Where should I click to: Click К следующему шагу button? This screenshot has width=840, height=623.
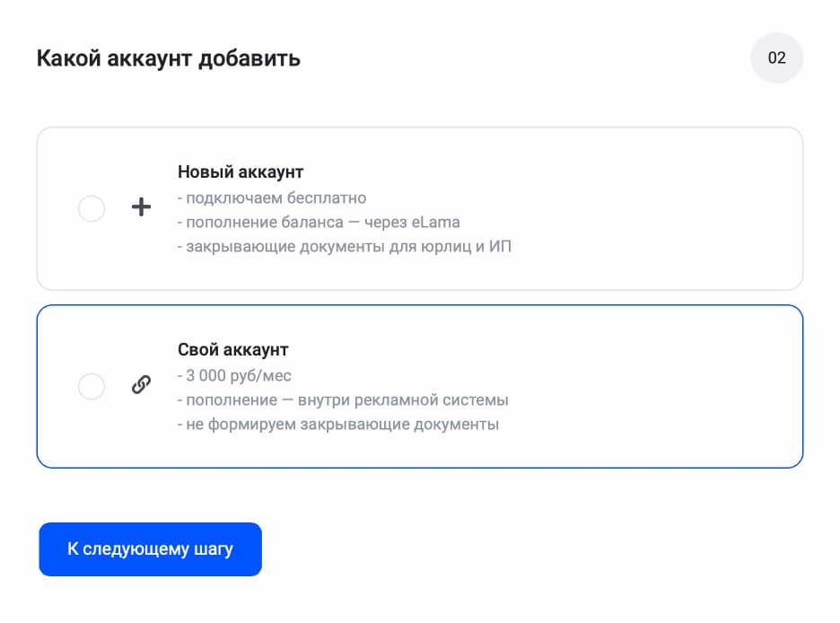point(150,549)
